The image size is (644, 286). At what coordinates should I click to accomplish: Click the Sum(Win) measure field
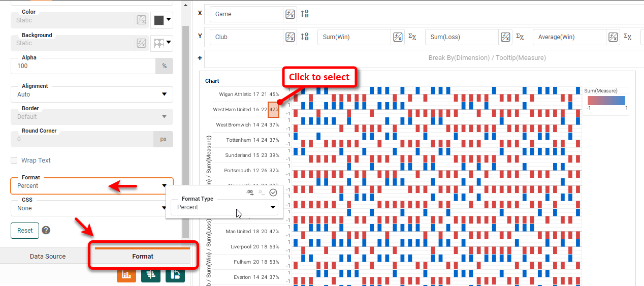354,37
